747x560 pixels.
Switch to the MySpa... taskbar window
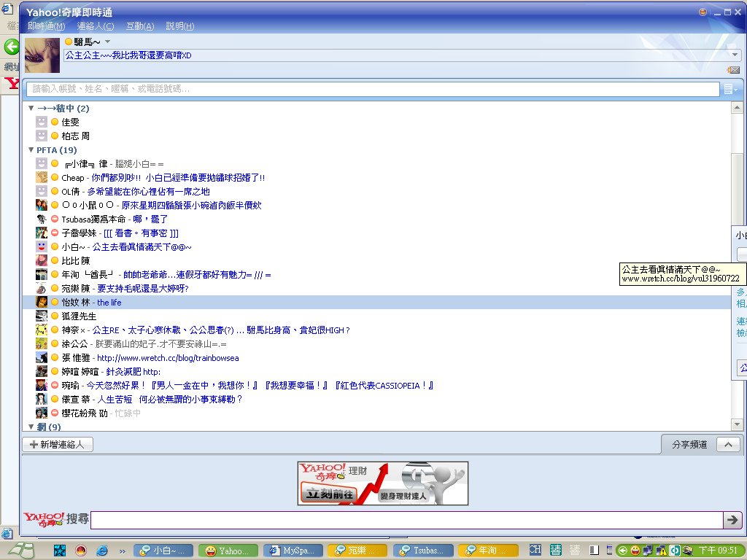point(293,551)
